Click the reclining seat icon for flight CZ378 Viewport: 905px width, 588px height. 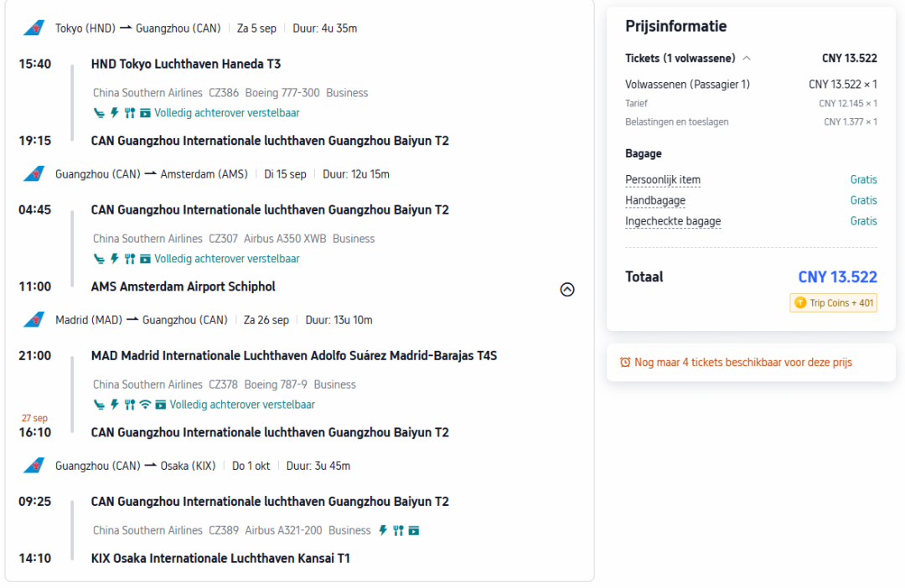coord(99,405)
